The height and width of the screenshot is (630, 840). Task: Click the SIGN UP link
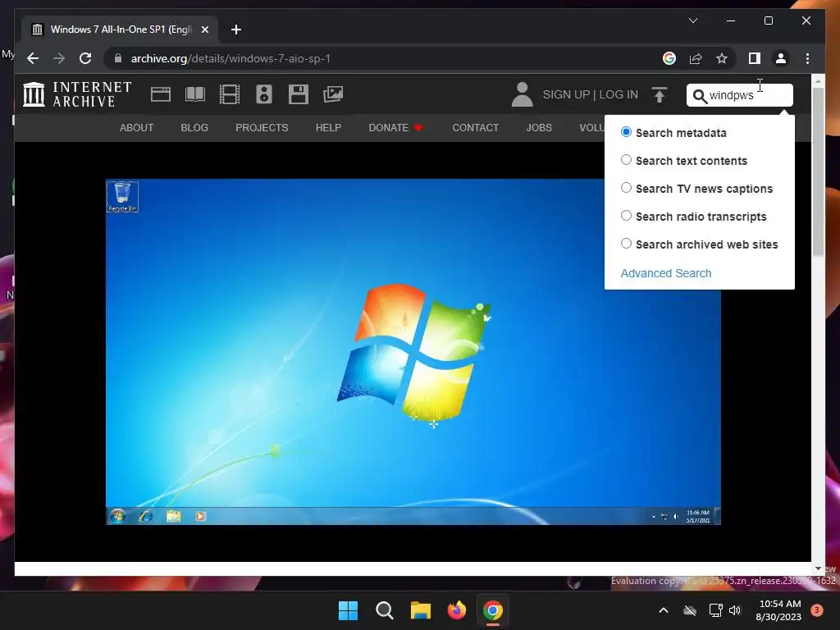566,94
